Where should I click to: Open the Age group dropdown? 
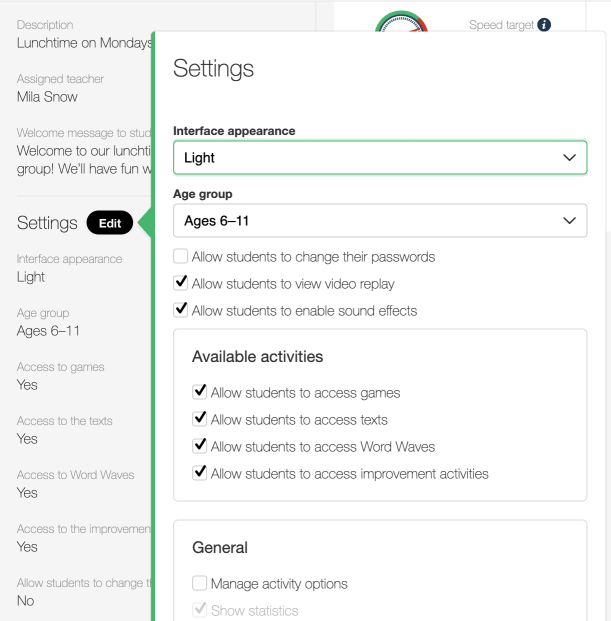[x=379, y=220]
